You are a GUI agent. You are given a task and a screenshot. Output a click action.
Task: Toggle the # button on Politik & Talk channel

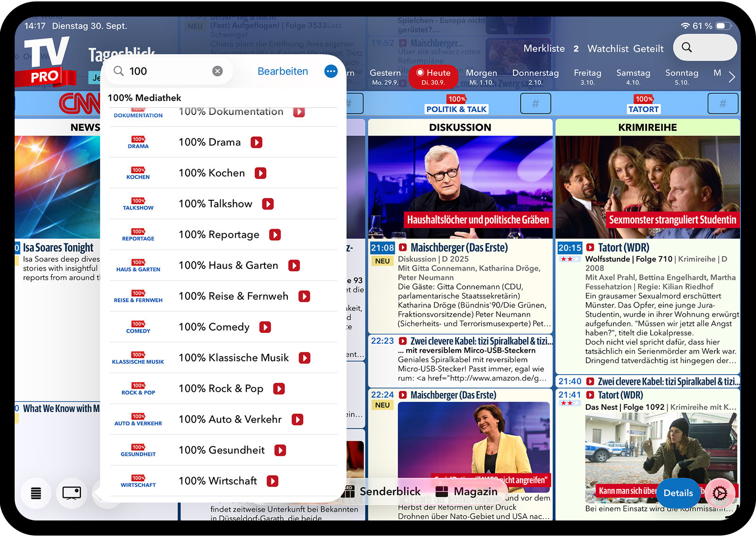[535, 103]
